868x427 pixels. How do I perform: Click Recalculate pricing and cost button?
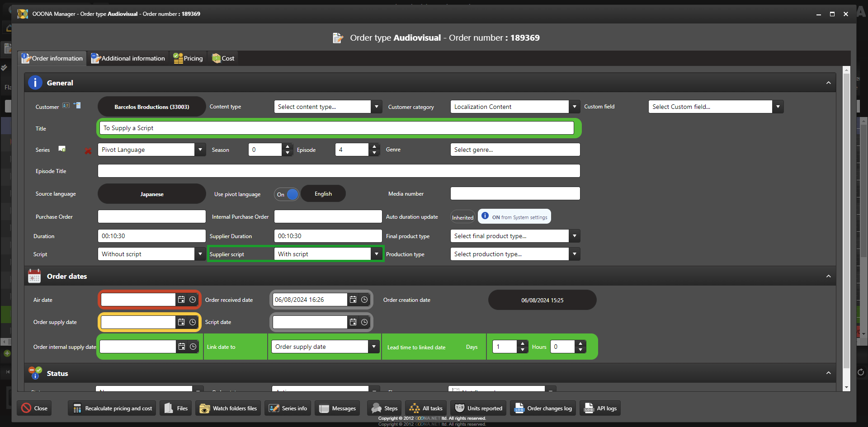113,408
